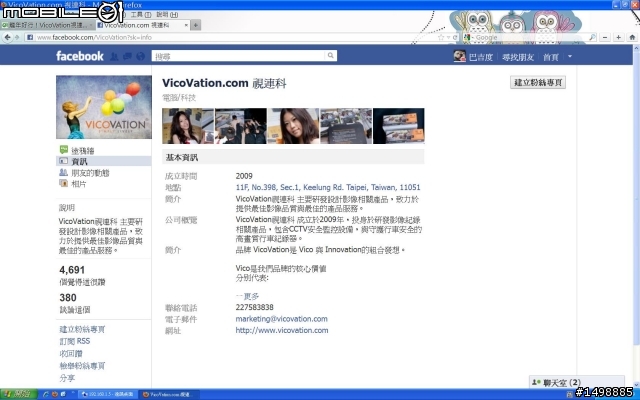Open http://www.vicovation.com website link
The width and height of the screenshot is (640, 400).
pyautogui.click(x=282, y=330)
